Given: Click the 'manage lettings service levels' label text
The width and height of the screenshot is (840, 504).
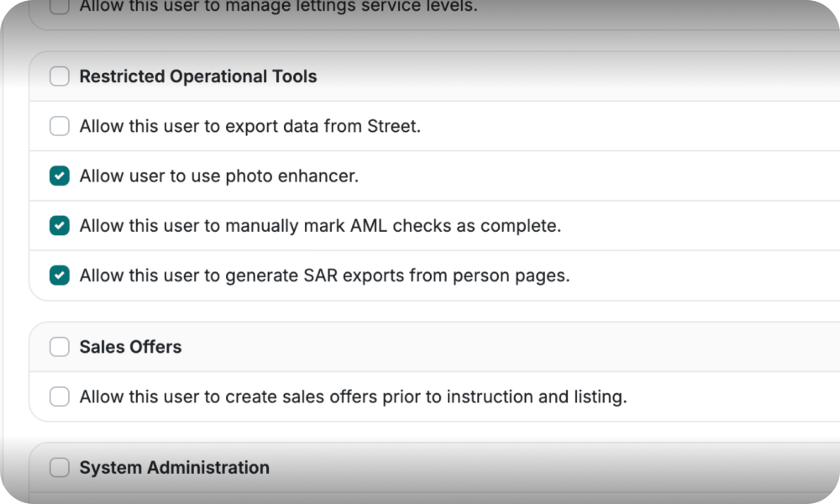Looking at the screenshot, I should (x=278, y=8).
